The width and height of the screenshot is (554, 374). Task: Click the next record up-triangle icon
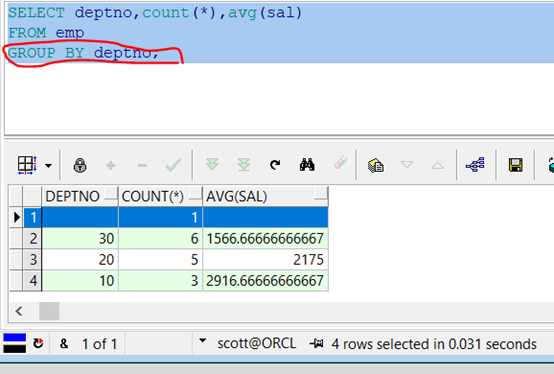pyautogui.click(x=438, y=165)
